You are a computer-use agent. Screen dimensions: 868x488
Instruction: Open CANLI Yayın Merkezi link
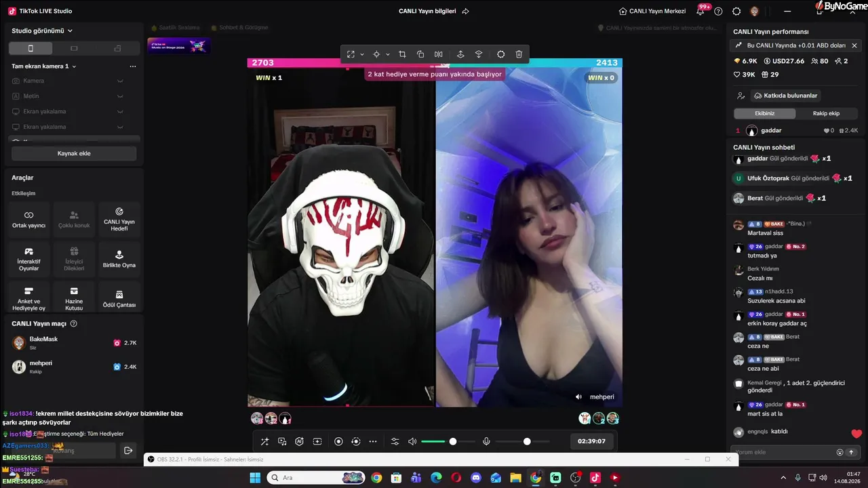(652, 11)
